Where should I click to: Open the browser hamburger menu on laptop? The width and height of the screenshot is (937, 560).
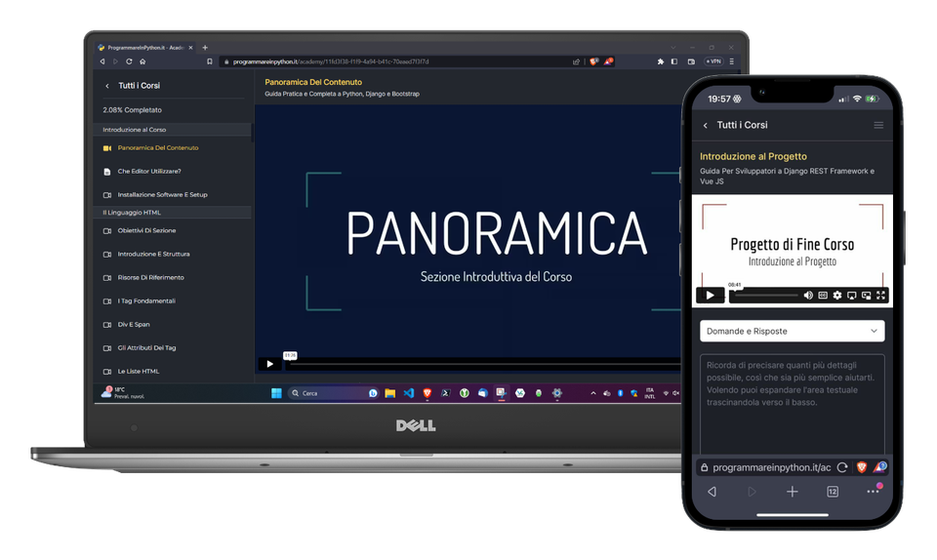pos(731,61)
